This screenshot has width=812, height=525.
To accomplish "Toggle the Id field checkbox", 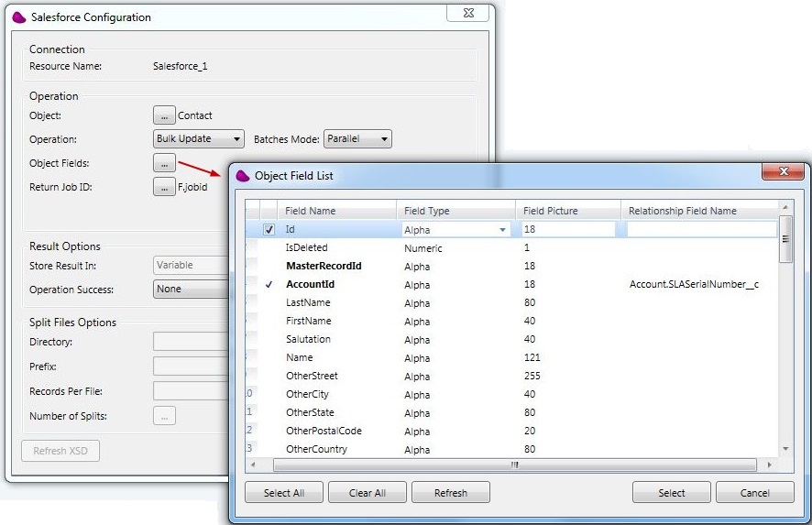I will pyautogui.click(x=269, y=229).
